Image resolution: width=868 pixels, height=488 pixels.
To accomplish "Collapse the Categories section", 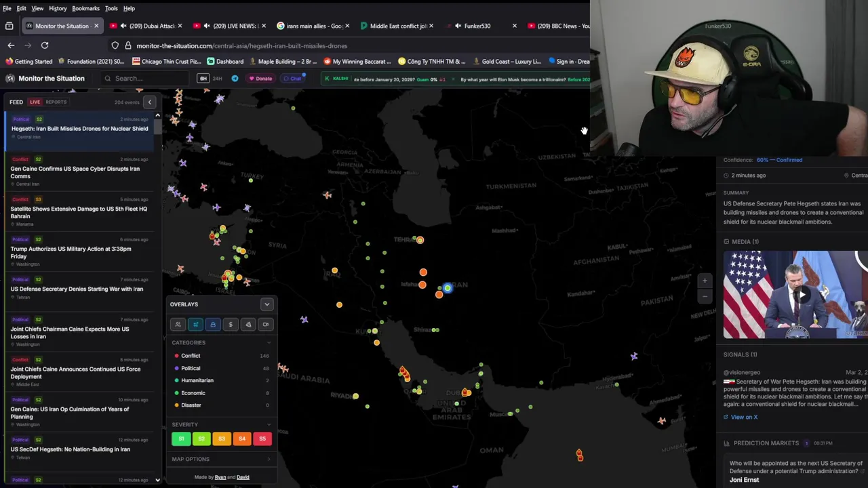I will coord(269,343).
